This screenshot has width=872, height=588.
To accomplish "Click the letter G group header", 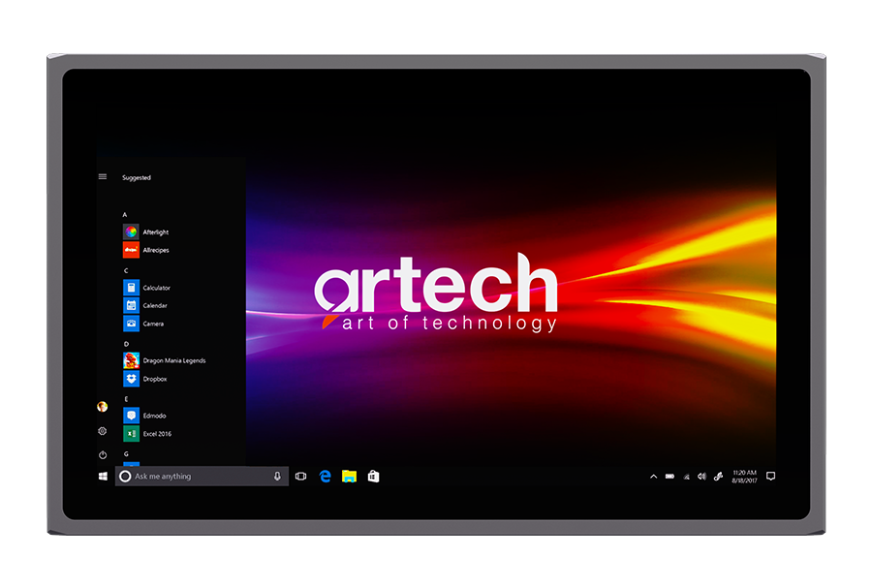I will coord(126,454).
